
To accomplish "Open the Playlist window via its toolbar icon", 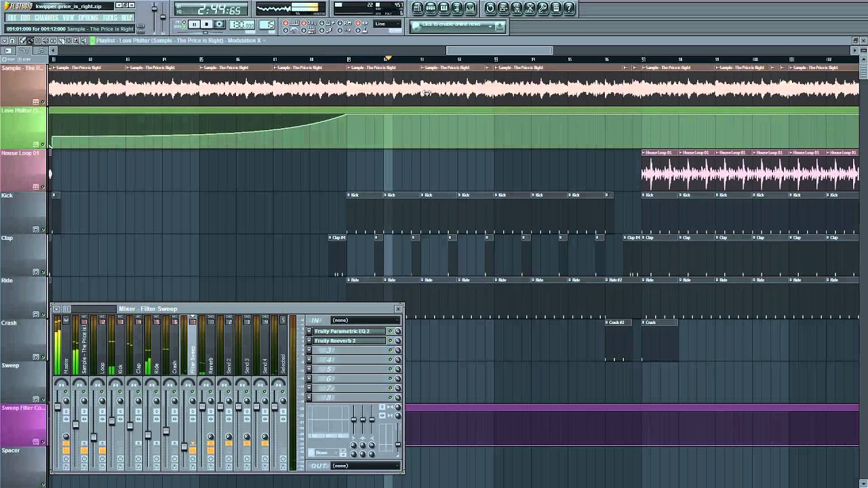I will (417, 8).
